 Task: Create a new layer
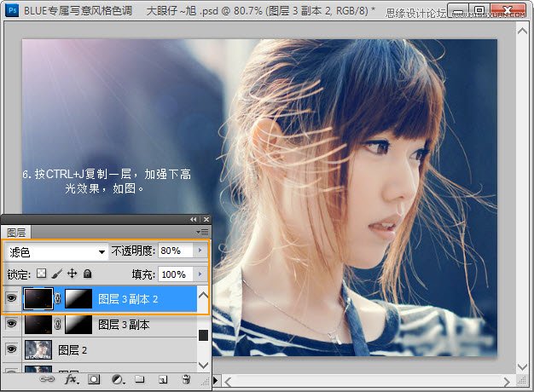point(162,378)
